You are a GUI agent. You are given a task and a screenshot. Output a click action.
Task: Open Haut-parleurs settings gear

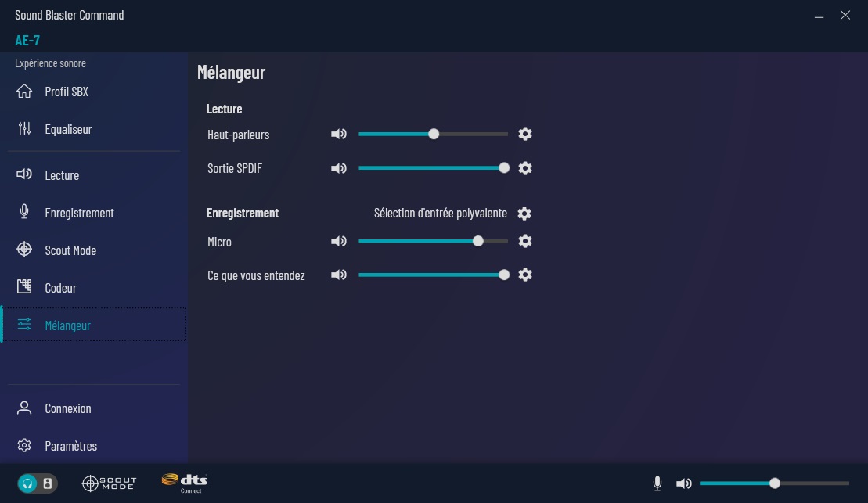[524, 134]
